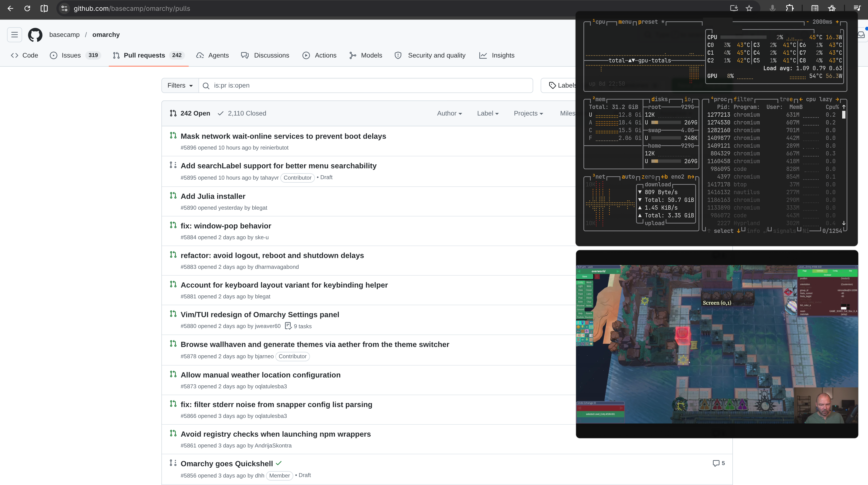
Task: Click the Member badge next to dhh
Action: pos(279,476)
